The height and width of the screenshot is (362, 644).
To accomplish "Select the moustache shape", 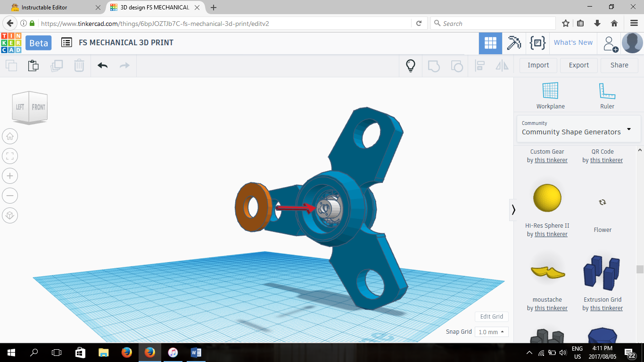I will 547,272.
